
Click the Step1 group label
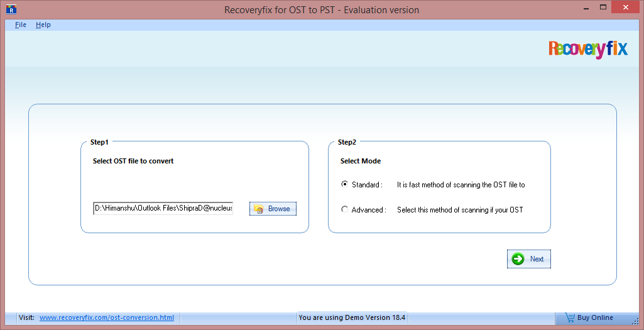(99, 142)
